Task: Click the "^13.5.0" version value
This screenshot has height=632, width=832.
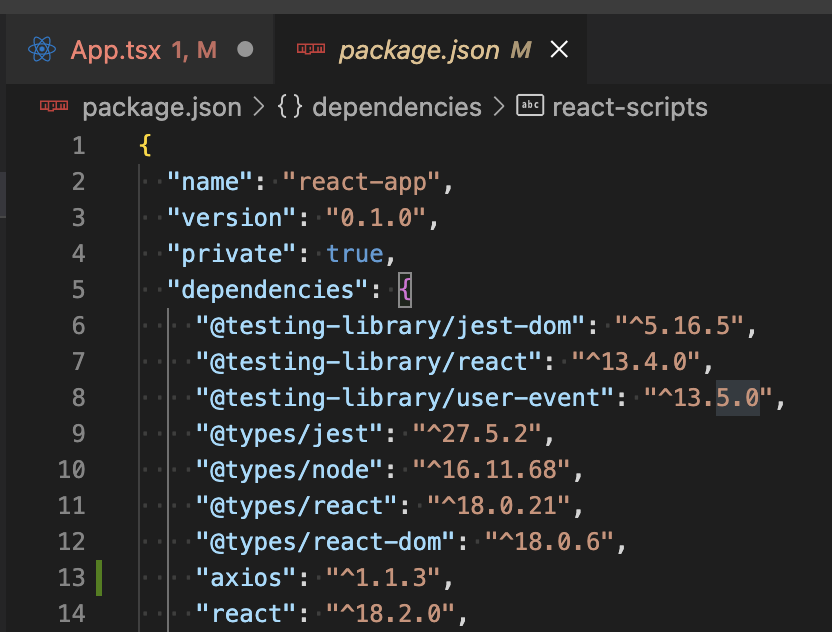Action: [x=708, y=398]
